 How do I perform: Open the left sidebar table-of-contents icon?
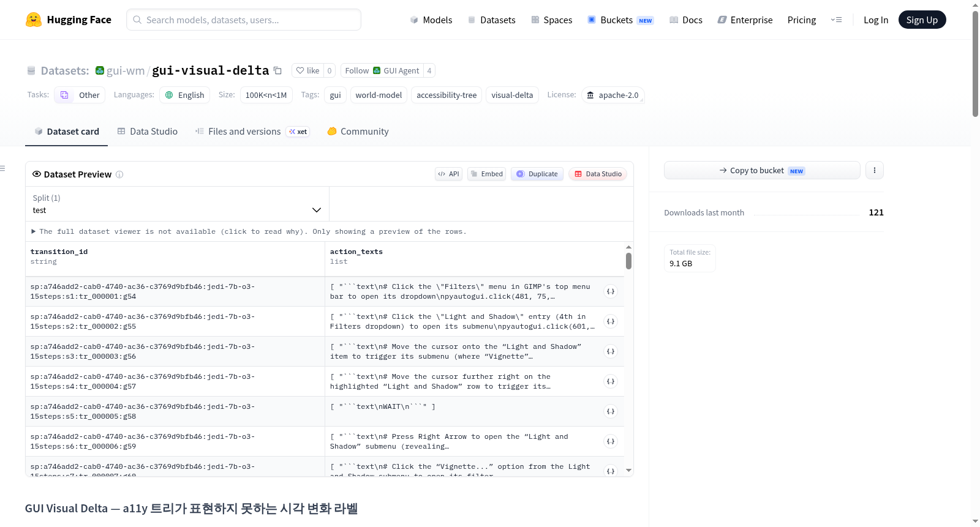click(x=3, y=168)
